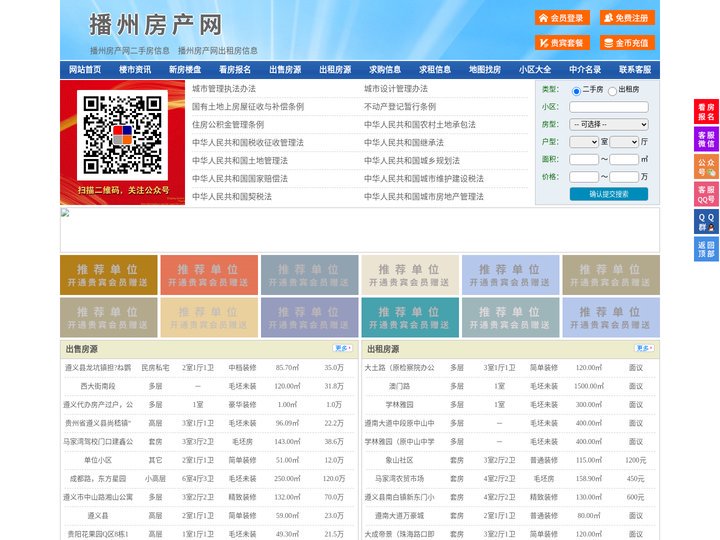Open the 象山社区 rental listing
The height and width of the screenshot is (540, 720).
[399, 460]
